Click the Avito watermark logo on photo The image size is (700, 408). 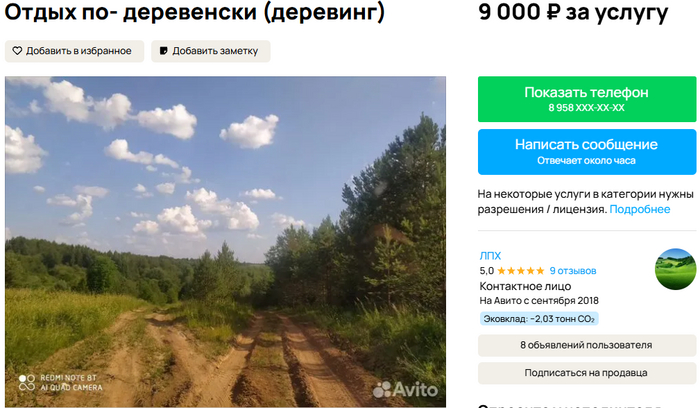pos(405,390)
